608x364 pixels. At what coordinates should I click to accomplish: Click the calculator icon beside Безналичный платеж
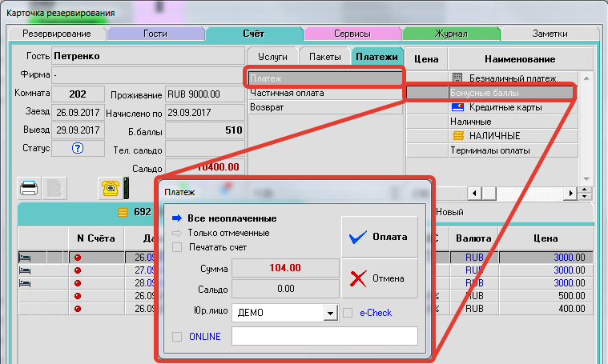(457, 78)
